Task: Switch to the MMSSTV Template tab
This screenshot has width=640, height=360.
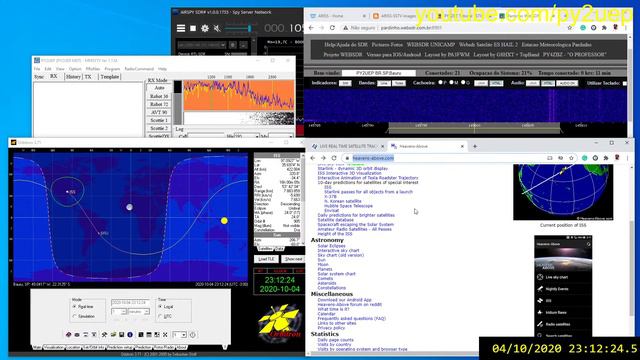Action: pyautogui.click(x=110, y=77)
